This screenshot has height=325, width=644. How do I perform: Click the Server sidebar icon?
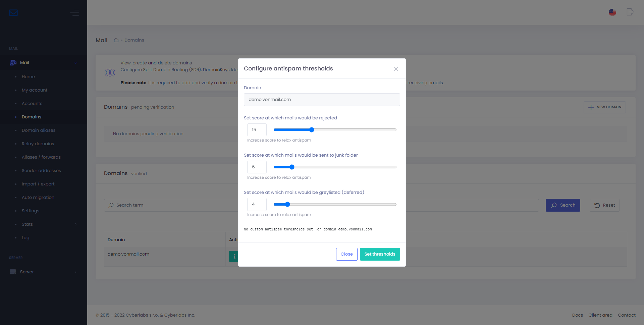click(x=13, y=272)
